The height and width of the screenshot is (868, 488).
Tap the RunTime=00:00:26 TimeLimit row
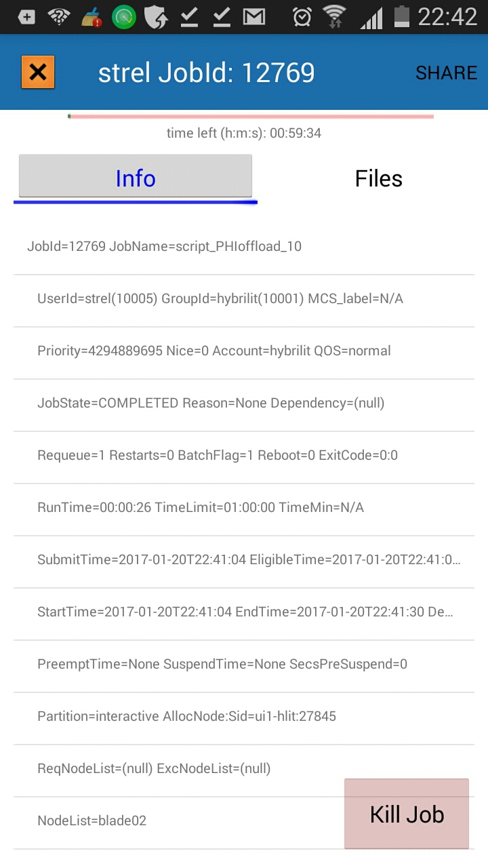point(244,507)
